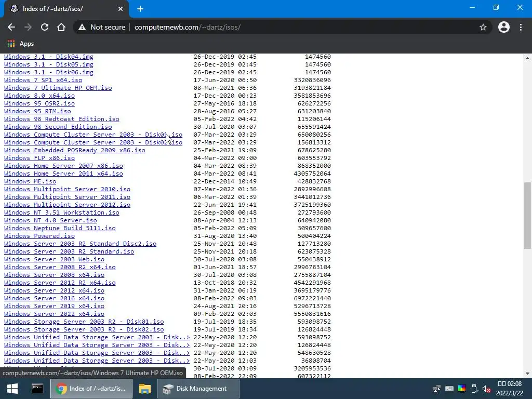Switch to Chrome taskbar button
Screen dimensions: 532x399
[91, 389]
